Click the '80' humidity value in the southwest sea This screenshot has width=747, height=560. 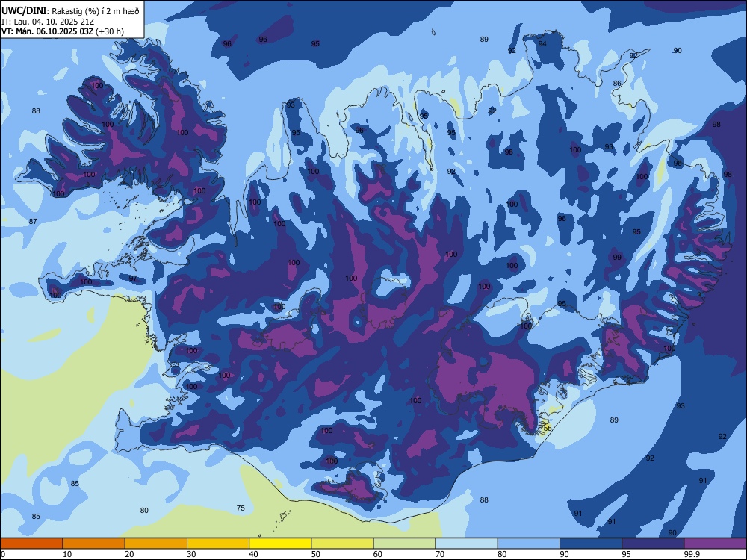click(144, 511)
